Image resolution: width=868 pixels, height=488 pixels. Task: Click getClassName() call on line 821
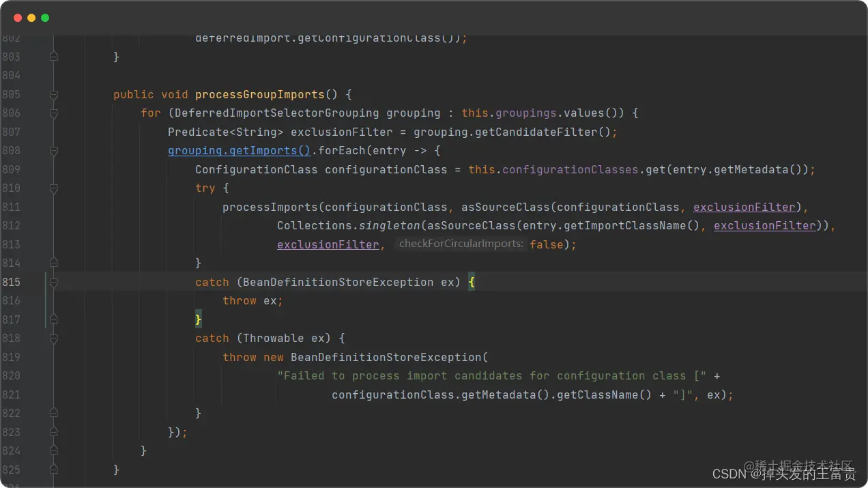605,394
